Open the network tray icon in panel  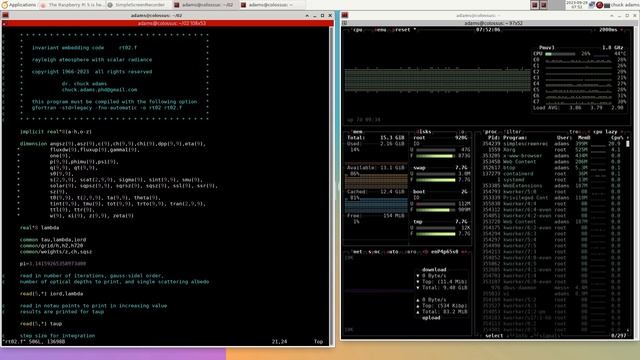coord(592,5)
